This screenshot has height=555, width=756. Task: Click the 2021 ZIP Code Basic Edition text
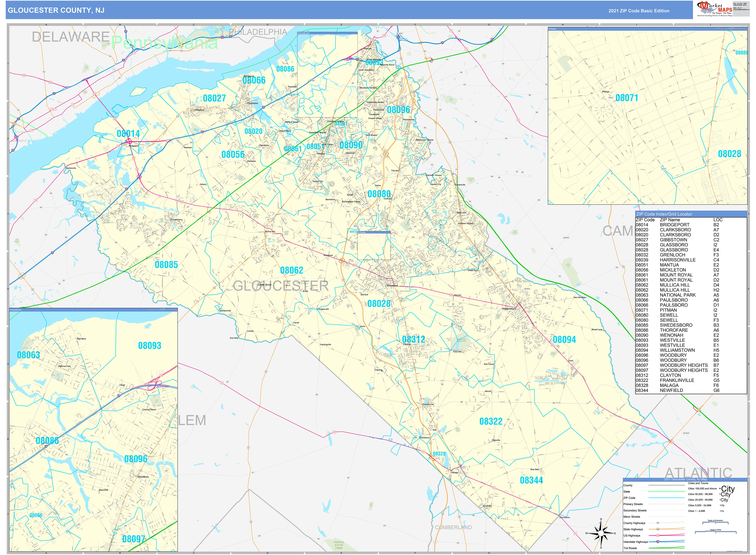click(639, 11)
